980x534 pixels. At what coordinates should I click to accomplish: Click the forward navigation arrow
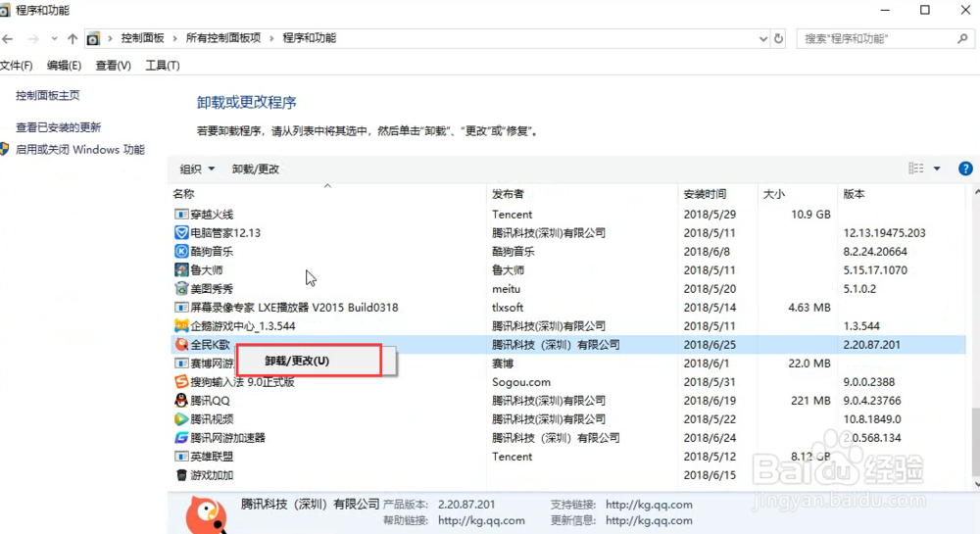33,39
